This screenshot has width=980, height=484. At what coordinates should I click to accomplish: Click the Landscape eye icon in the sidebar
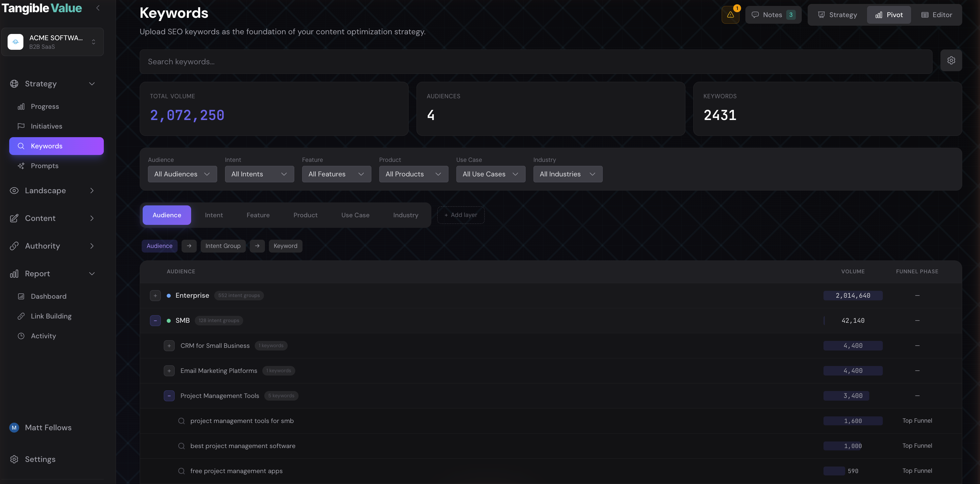point(14,190)
